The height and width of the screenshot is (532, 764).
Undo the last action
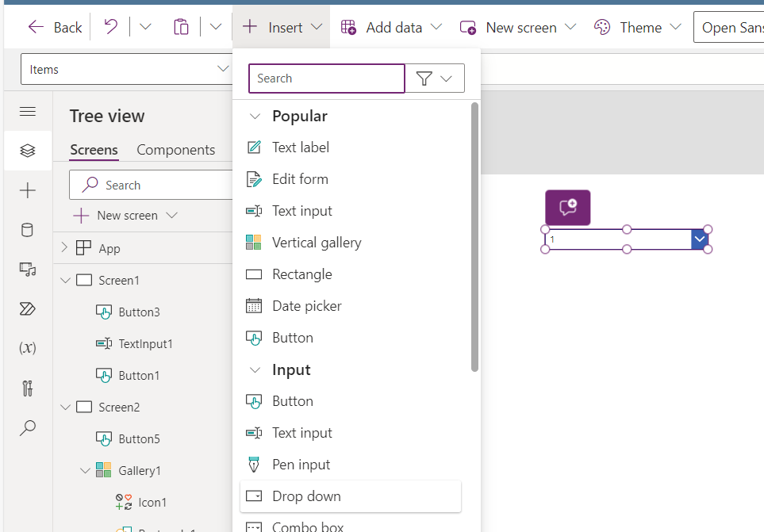click(x=110, y=27)
